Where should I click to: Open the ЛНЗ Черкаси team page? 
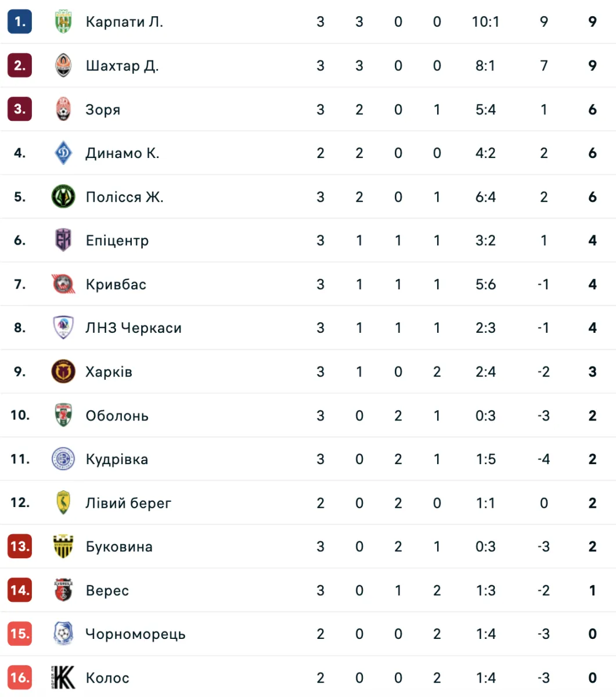tap(134, 328)
